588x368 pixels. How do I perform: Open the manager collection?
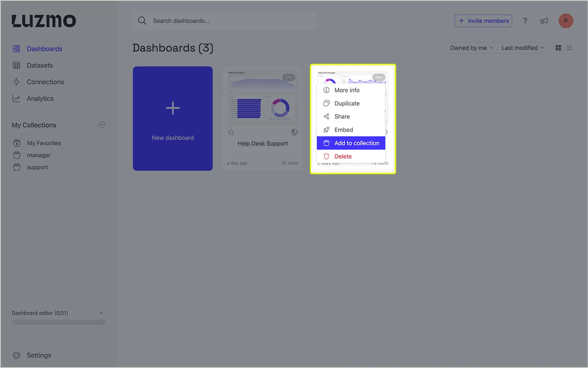point(39,155)
